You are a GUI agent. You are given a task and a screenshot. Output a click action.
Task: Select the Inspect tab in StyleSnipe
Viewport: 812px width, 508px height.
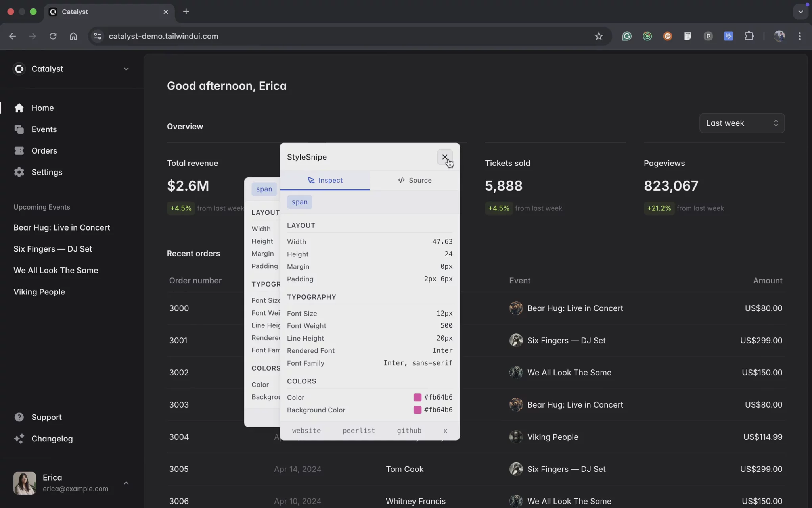pyautogui.click(x=325, y=180)
